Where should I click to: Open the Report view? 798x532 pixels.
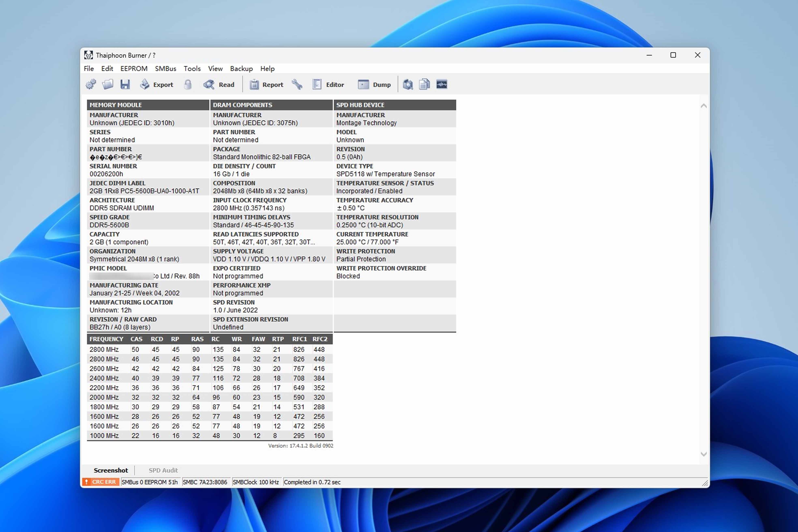point(266,85)
